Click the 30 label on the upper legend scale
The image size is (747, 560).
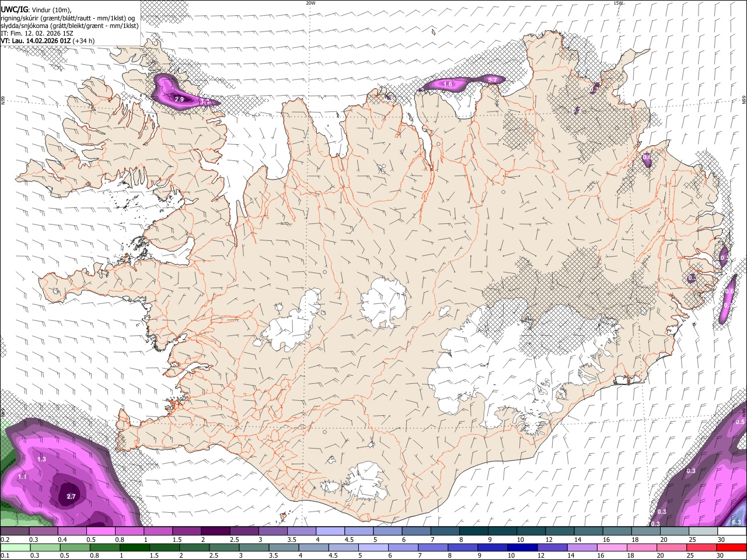(721, 540)
